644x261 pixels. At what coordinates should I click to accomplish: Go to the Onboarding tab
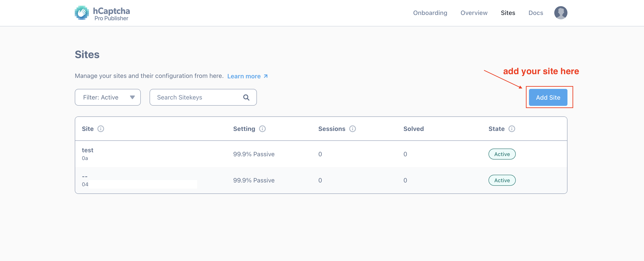[x=430, y=13]
